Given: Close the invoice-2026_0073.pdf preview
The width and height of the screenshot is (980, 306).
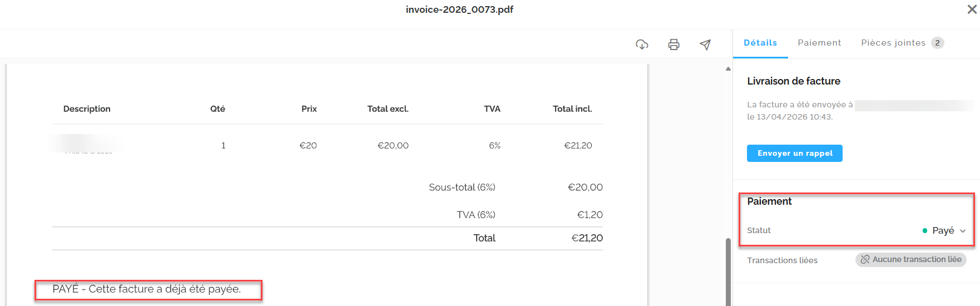Looking at the screenshot, I should [972, 9].
